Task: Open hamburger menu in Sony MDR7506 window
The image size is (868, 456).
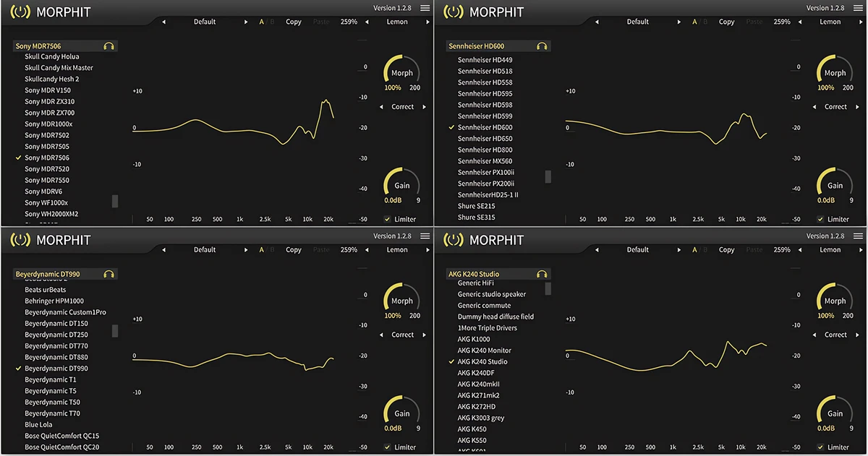Action: click(x=425, y=8)
